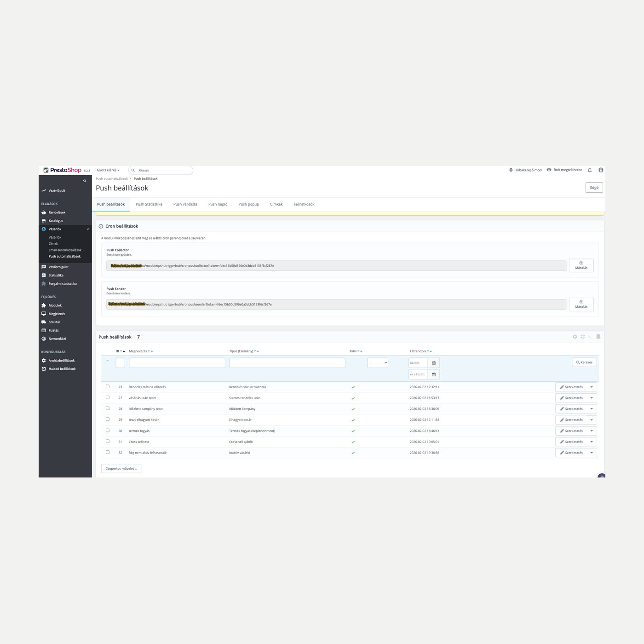Focus the Megnevezés filter input
This screenshot has height=644, width=644.
pos(177,363)
